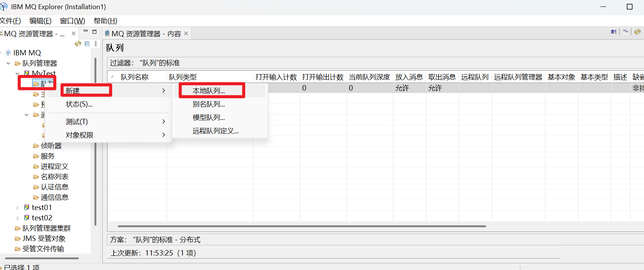Collapse the 队列管理器 tree node
The height and width of the screenshot is (270, 644).
[x=8, y=63]
